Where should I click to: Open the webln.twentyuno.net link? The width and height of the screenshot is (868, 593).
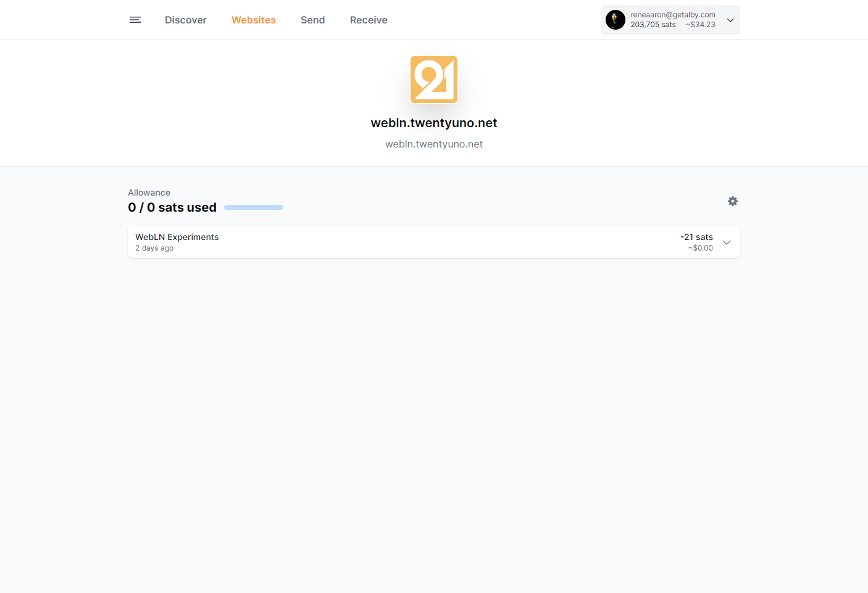click(x=434, y=144)
